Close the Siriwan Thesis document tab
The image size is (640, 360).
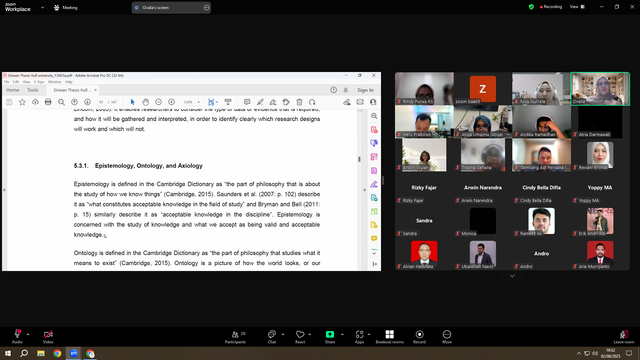96,90
